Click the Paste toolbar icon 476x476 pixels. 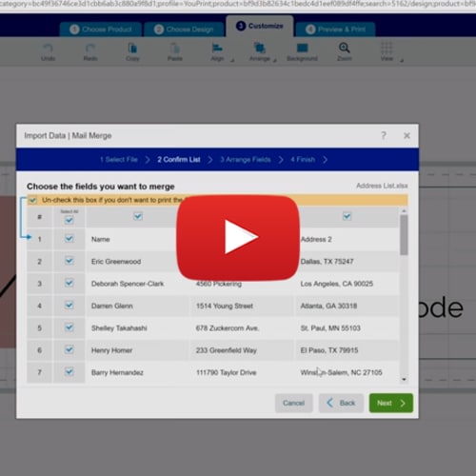(x=175, y=49)
